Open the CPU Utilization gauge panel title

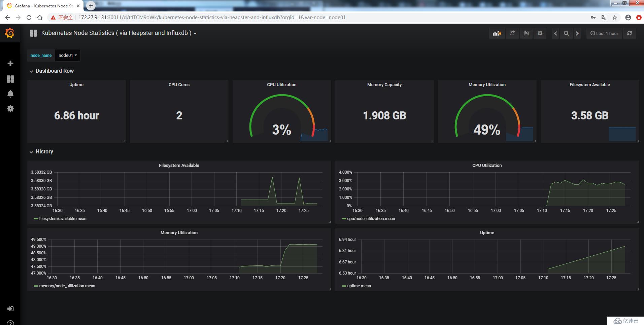pyautogui.click(x=282, y=85)
